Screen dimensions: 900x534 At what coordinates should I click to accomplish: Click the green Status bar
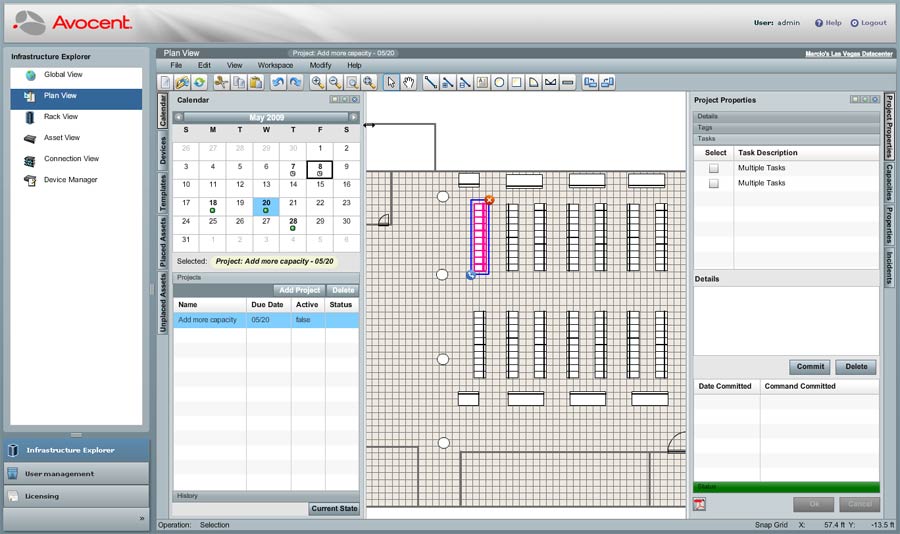tap(786, 487)
